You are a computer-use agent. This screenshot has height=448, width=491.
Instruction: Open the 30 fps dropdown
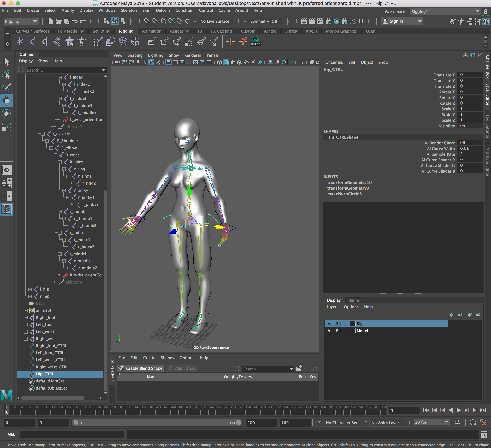coord(432,422)
